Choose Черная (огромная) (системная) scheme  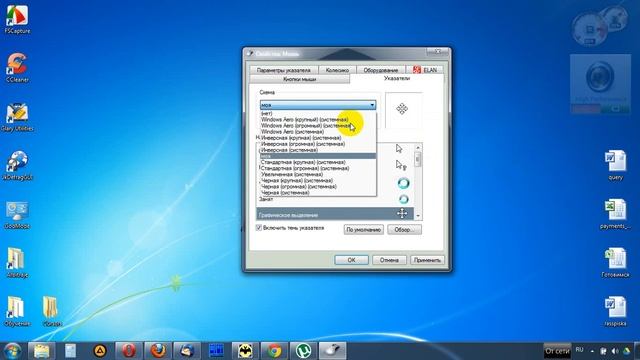318,187
